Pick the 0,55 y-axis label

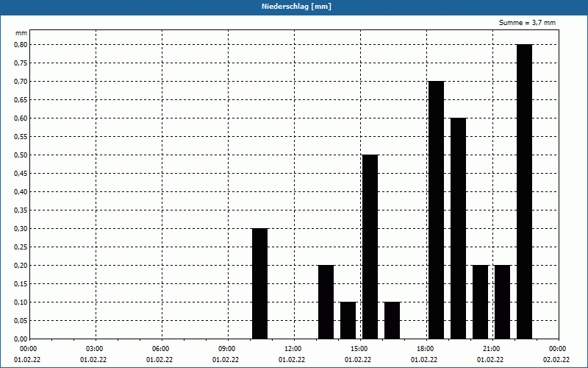pyautogui.click(x=21, y=137)
